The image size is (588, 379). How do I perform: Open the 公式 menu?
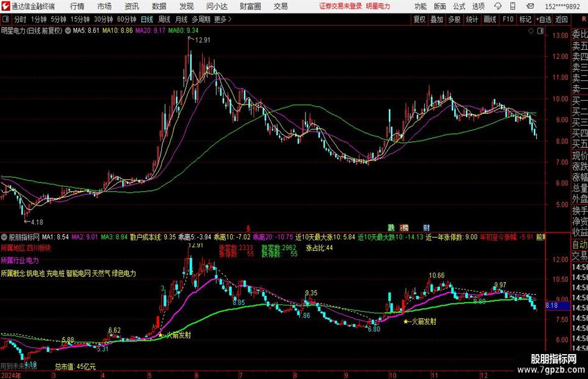coord(459,6)
